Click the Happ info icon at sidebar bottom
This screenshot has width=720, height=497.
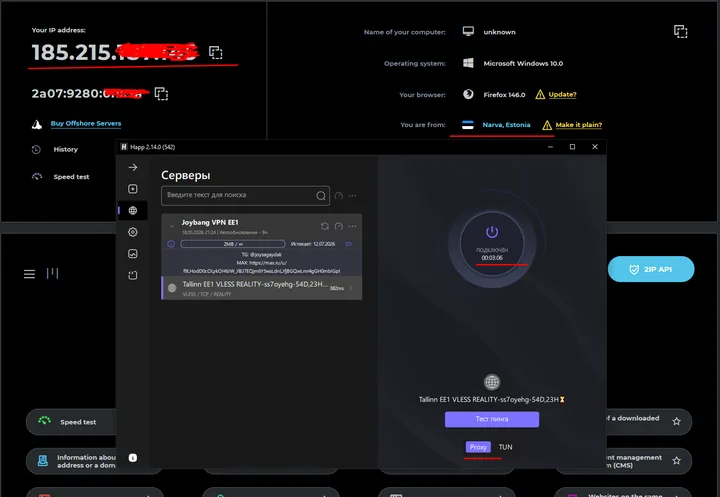[133, 457]
